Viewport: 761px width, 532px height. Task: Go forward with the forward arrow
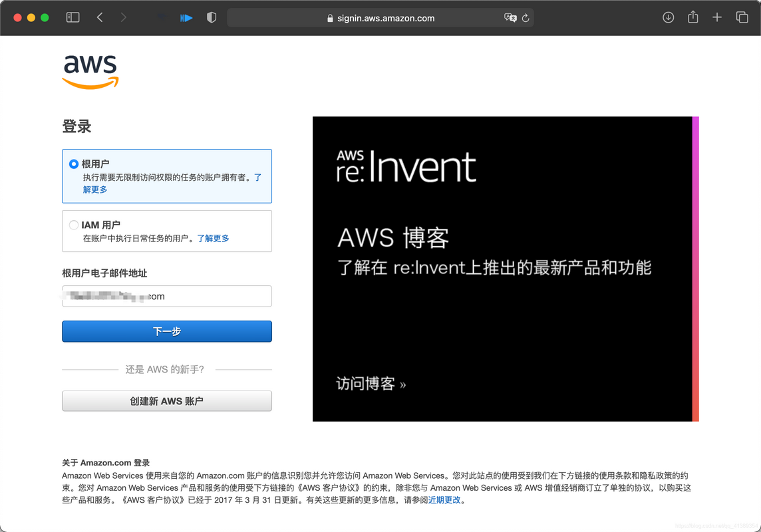tap(123, 17)
